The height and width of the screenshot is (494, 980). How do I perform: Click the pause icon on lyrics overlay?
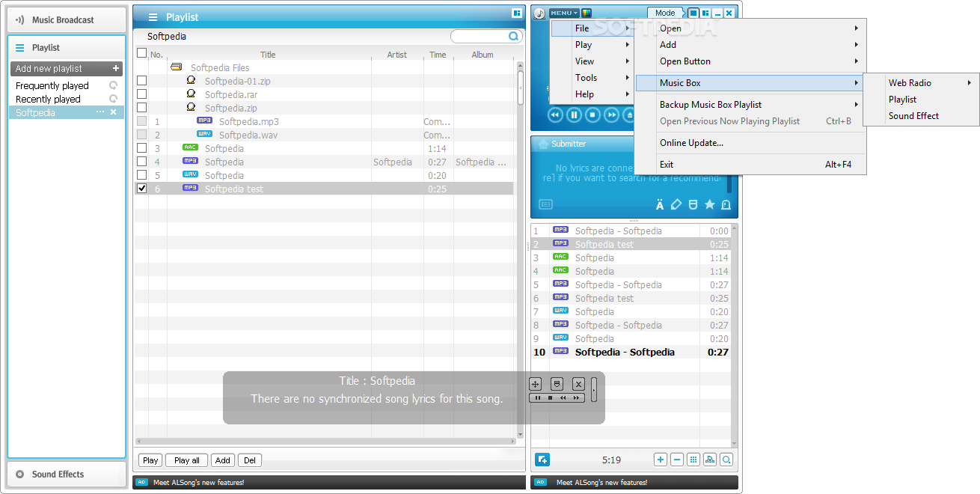537,398
